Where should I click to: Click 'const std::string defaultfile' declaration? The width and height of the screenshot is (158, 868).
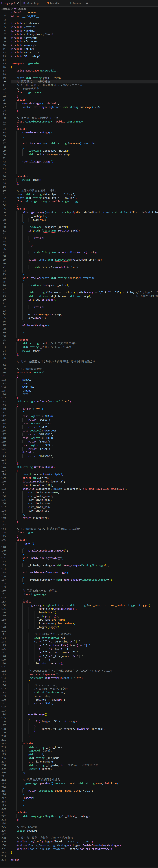tap(46, 198)
